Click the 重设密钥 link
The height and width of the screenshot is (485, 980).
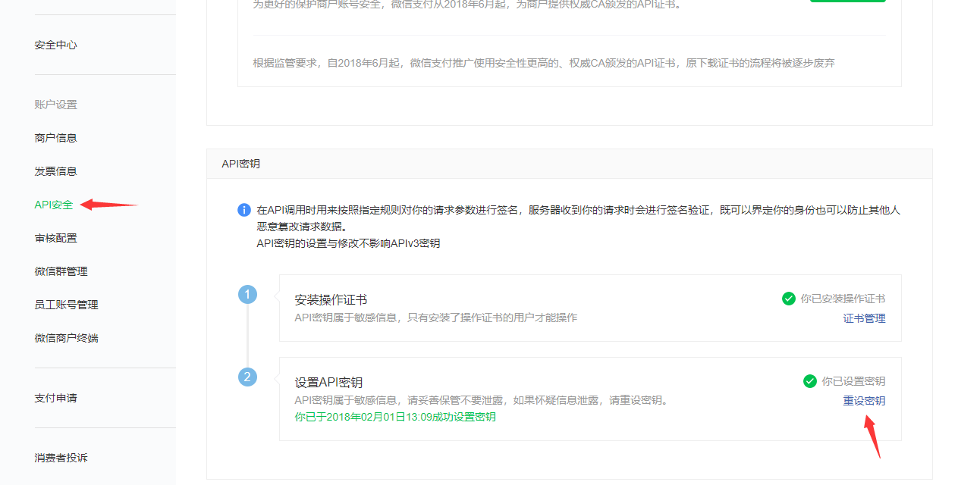pos(864,401)
